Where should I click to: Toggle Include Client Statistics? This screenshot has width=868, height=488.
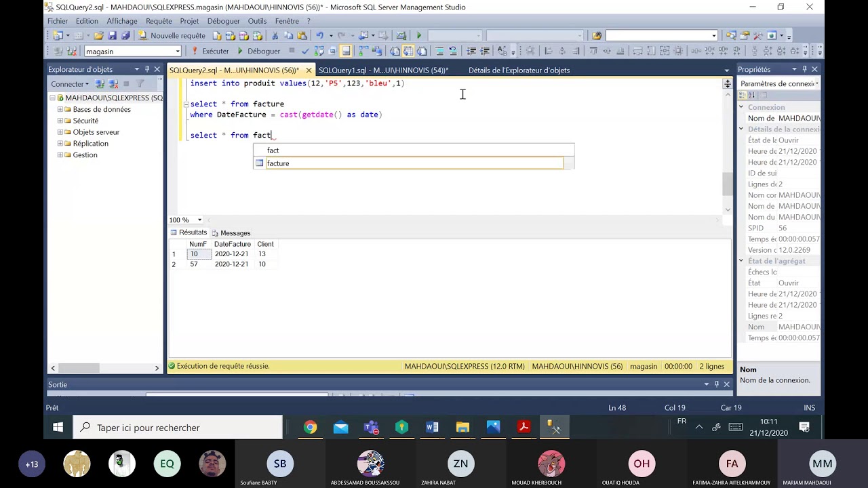[x=376, y=51]
